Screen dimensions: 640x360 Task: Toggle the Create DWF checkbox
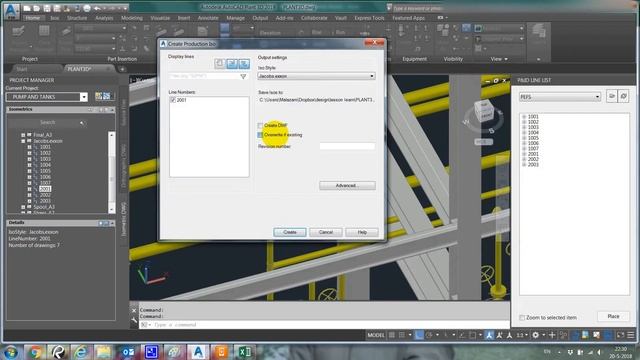(260, 125)
